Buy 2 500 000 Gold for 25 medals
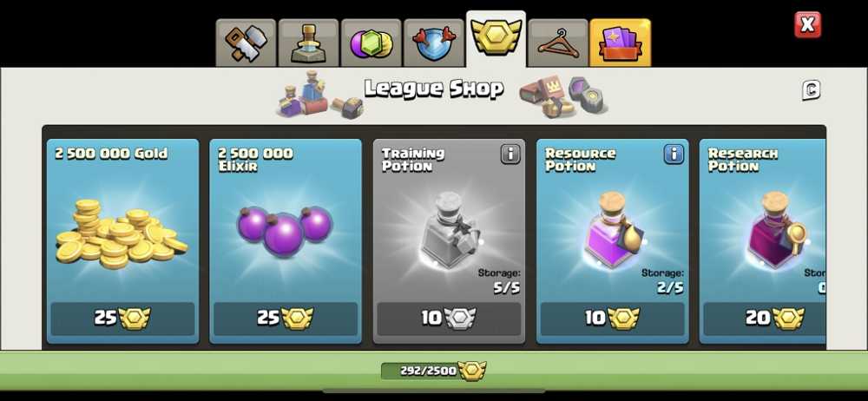 tap(122, 318)
